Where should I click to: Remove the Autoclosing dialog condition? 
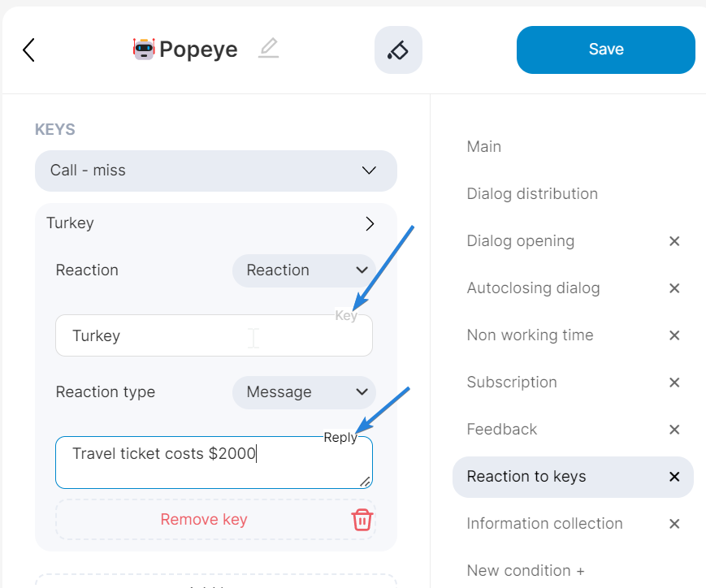click(x=674, y=288)
